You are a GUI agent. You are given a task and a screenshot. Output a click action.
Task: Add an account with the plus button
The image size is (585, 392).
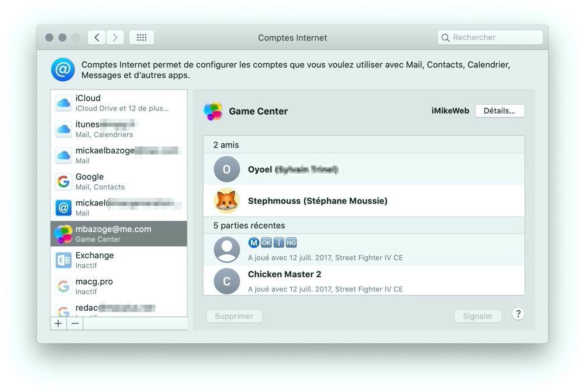[58, 324]
